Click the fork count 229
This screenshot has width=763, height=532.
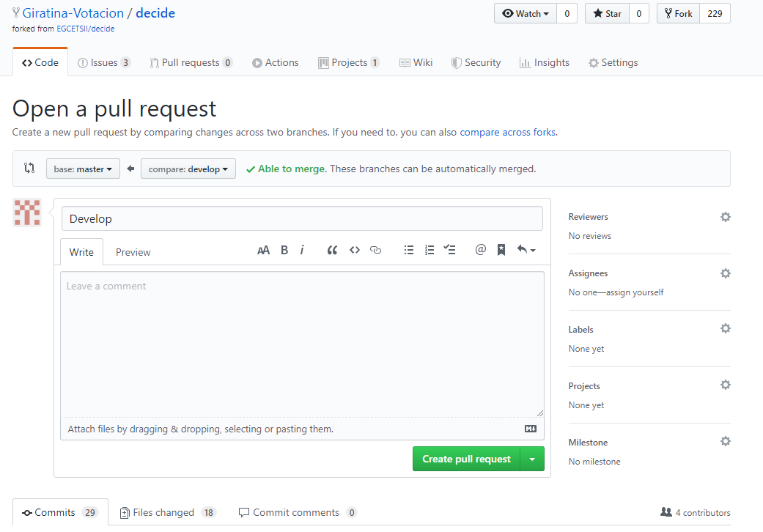[x=715, y=14]
